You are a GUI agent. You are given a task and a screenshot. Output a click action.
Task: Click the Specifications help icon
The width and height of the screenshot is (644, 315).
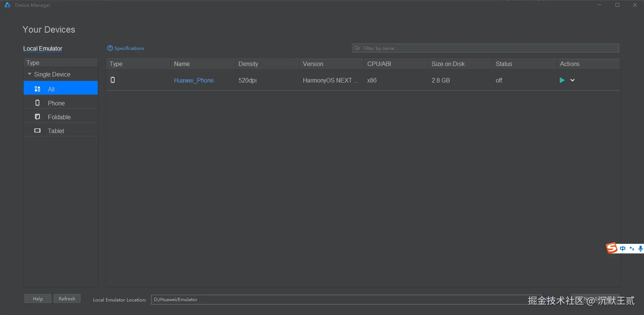coord(110,48)
